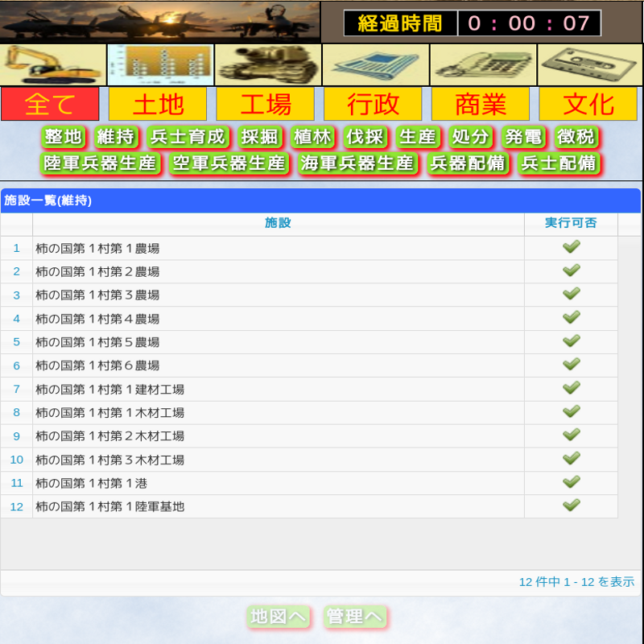Open the newspaper icon
This screenshot has width=644, height=644.
click(x=376, y=64)
